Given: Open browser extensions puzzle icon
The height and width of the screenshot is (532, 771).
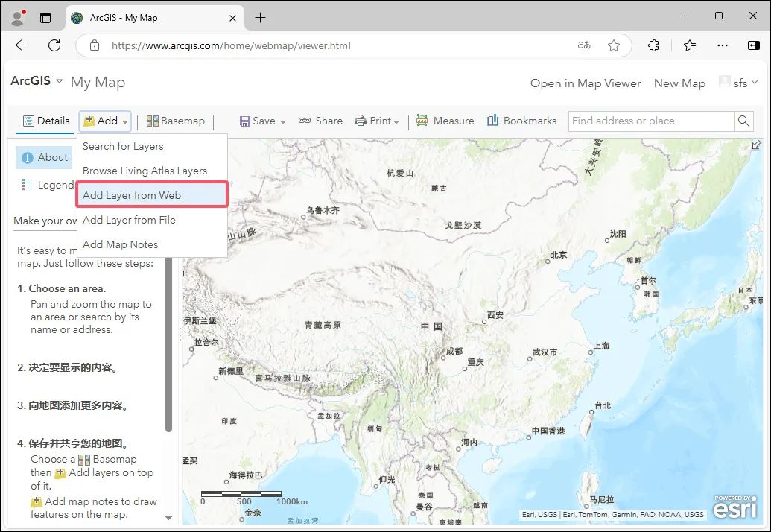Looking at the screenshot, I should click(653, 45).
